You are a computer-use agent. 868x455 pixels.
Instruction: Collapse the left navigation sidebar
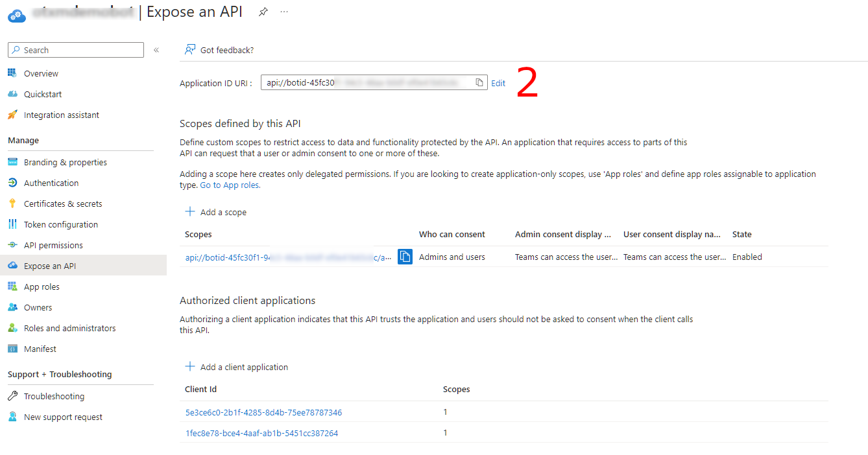156,49
